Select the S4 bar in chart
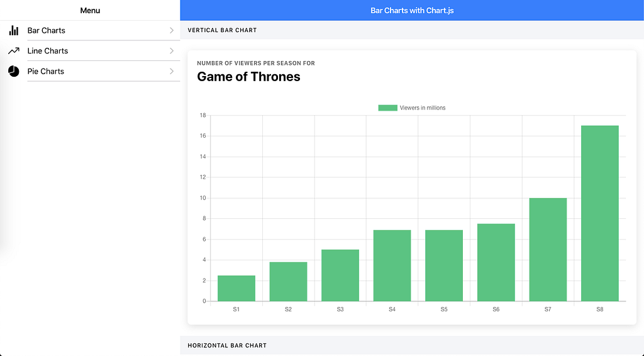The height and width of the screenshot is (356, 644). pyautogui.click(x=392, y=265)
